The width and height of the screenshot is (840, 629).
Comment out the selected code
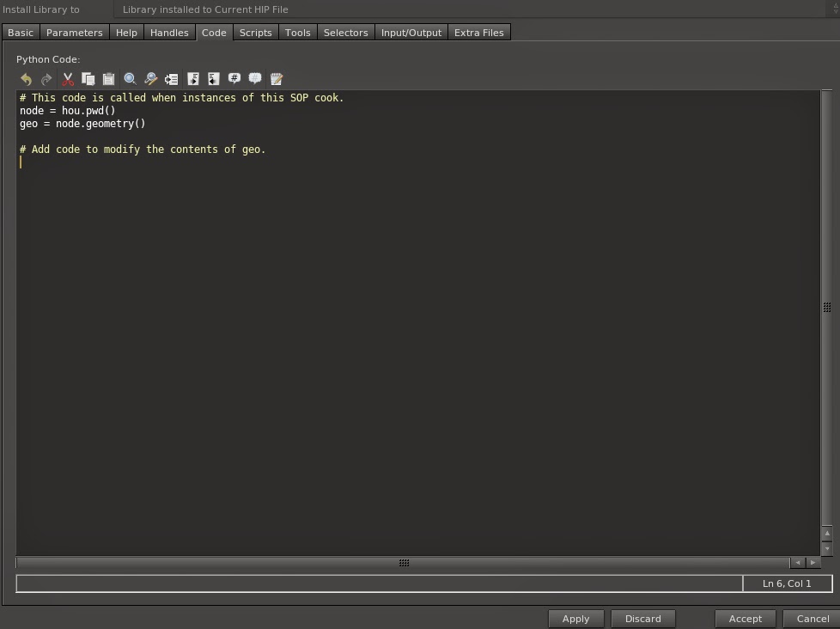(x=234, y=78)
